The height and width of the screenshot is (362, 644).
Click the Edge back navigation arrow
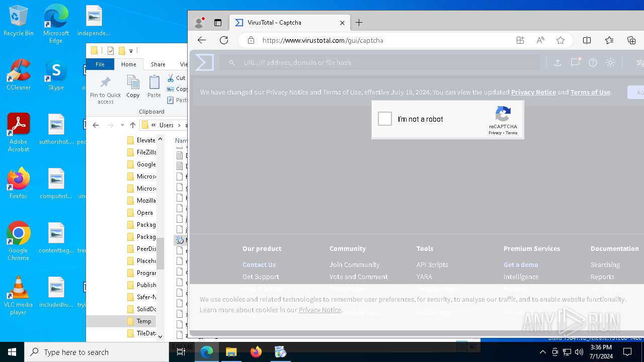(x=202, y=40)
